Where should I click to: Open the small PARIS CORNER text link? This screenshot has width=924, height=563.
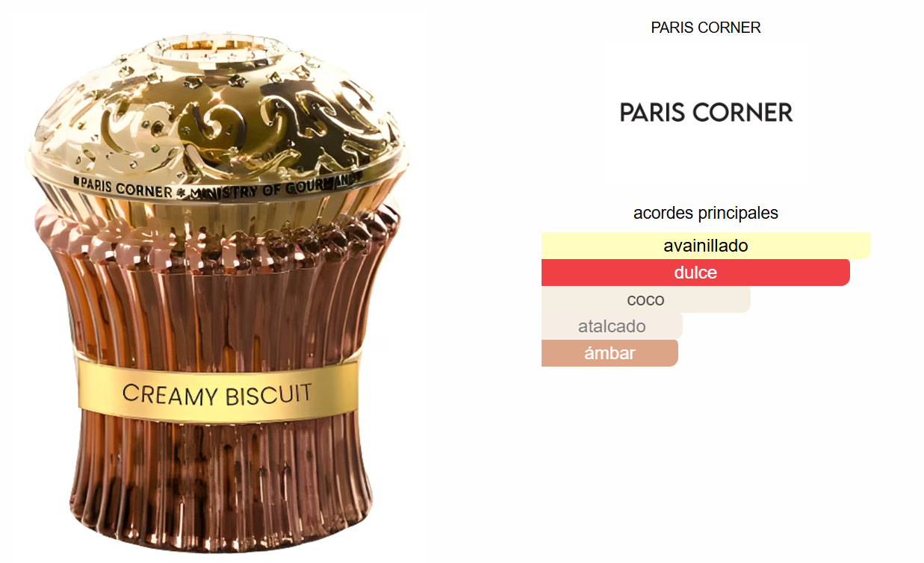(x=706, y=28)
